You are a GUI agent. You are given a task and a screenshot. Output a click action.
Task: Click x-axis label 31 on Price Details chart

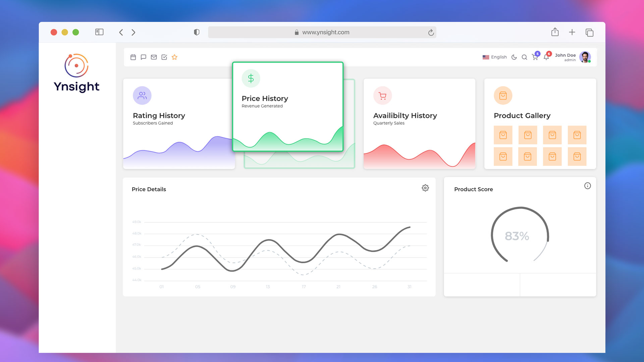tap(410, 287)
